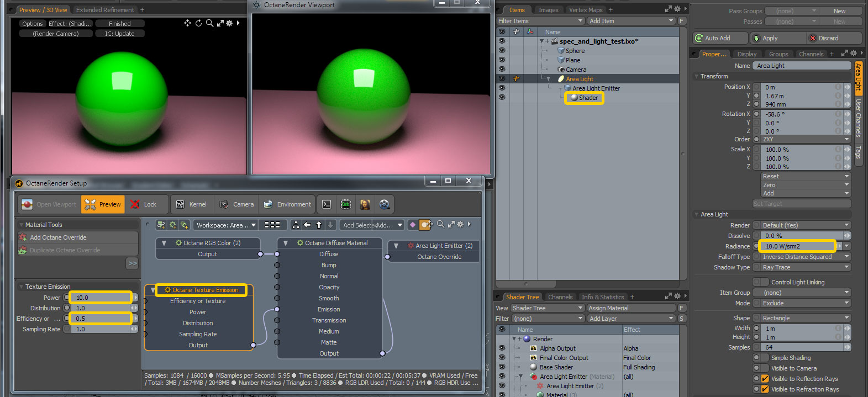Click the Radiance value field
This screenshot has width=868, height=397.
pos(797,246)
